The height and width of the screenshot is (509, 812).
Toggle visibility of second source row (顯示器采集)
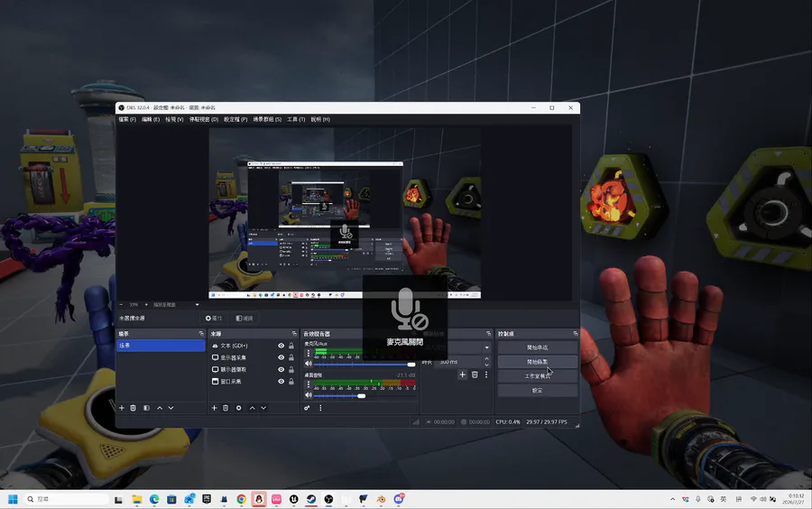281,357
